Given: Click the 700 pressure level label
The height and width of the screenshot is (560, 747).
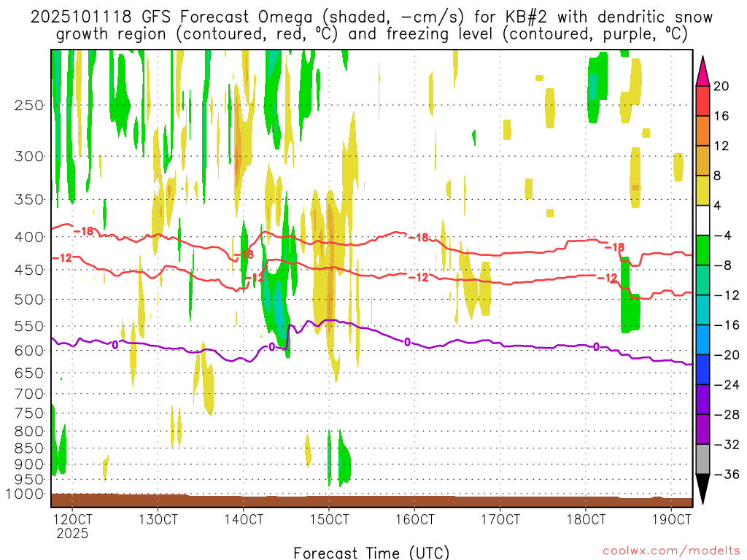Looking at the screenshot, I should pos(29,394).
